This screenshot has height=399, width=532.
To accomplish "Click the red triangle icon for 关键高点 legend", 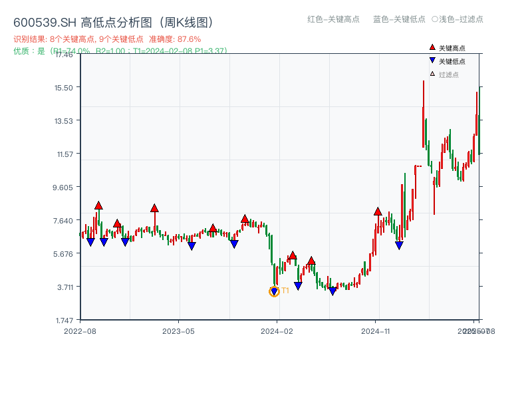I will (432, 48).
